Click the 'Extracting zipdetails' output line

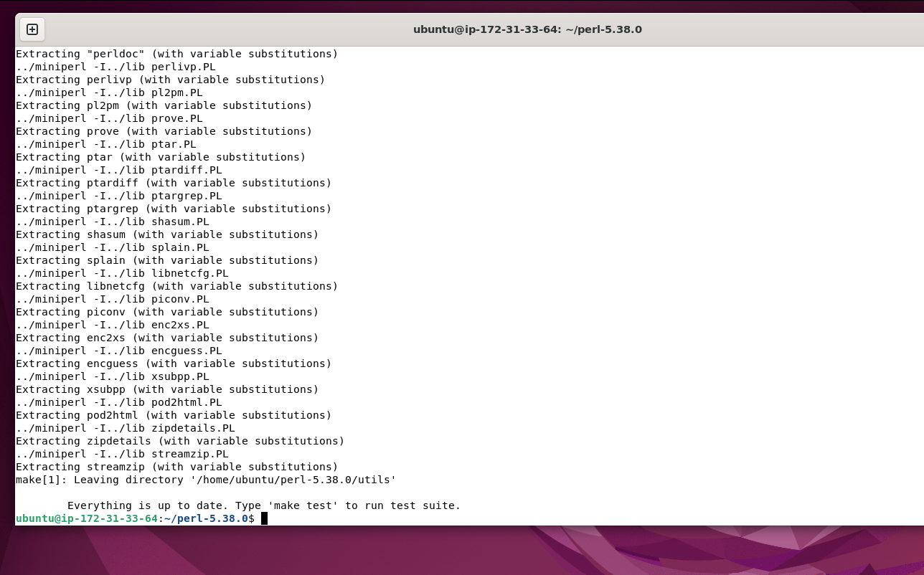(x=180, y=441)
